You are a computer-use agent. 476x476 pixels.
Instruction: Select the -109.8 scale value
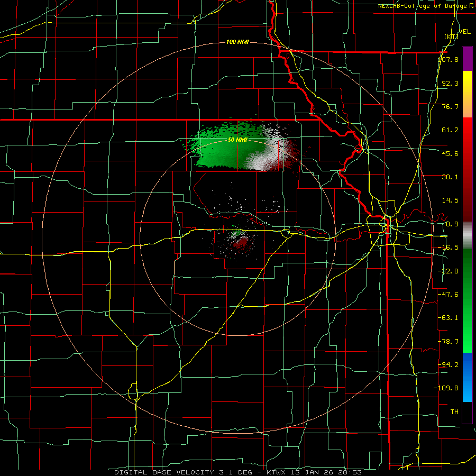446,388
